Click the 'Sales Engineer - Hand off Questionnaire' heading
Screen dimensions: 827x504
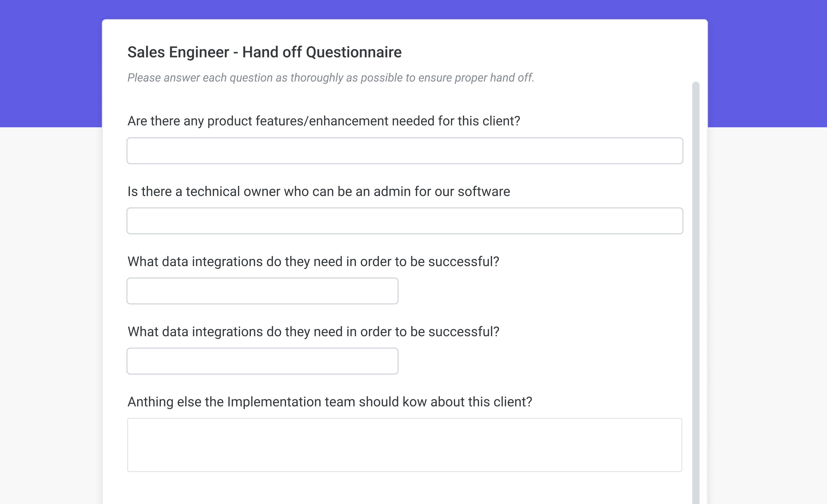(264, 52)
